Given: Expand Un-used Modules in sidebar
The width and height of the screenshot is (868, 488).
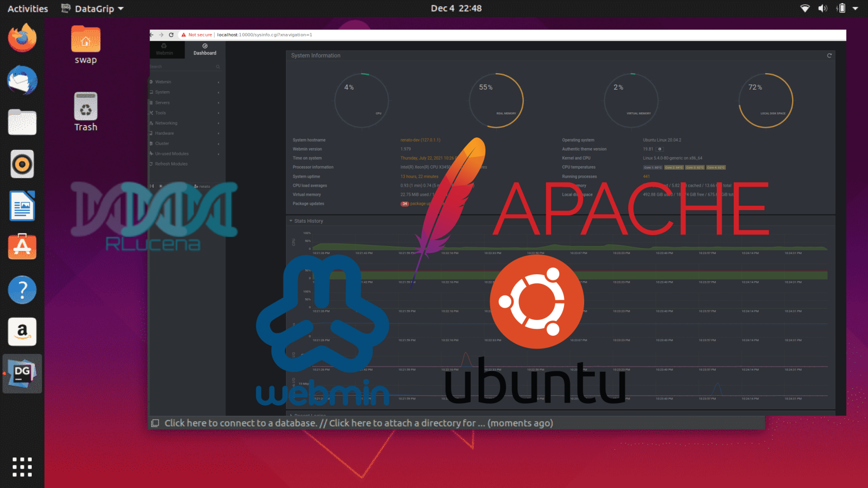Looking at the screenshot, I should click(x=185, y=154).
